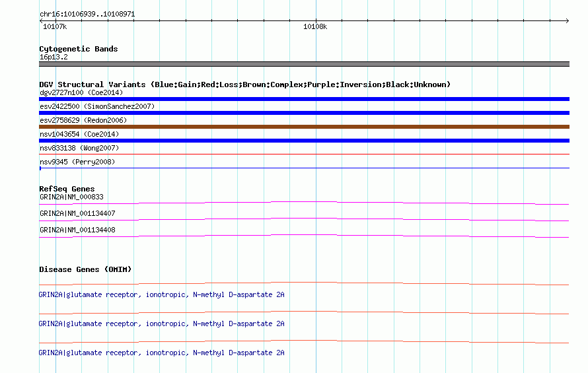The image size is (588, 373).
Task: Click the blue bar under dgv2727n100
Action: (x=304, y=99)
